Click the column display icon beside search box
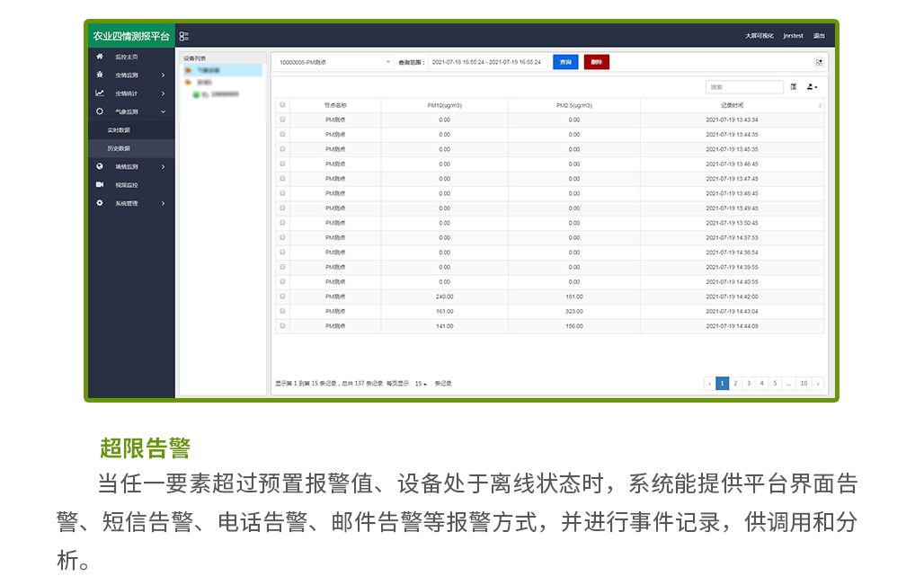The image size is (924, 585). coord(794,87)
